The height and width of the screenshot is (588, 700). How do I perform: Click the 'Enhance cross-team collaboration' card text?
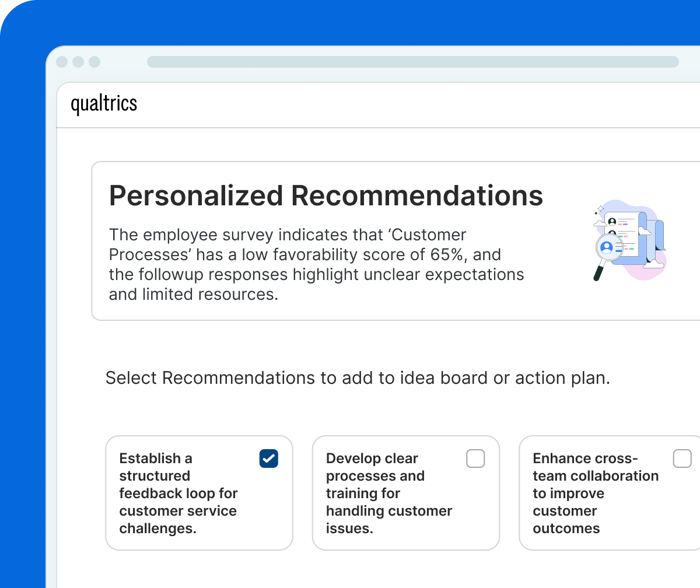(x=595, y=494)
